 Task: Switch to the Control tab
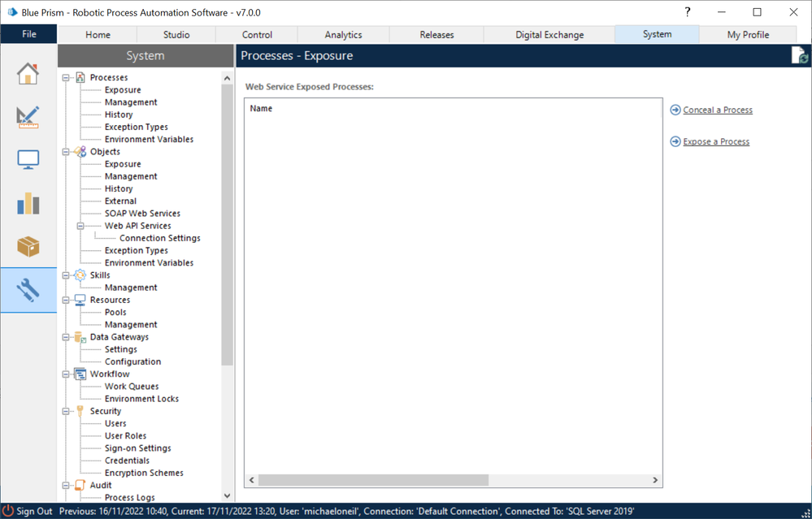(257, 35)
